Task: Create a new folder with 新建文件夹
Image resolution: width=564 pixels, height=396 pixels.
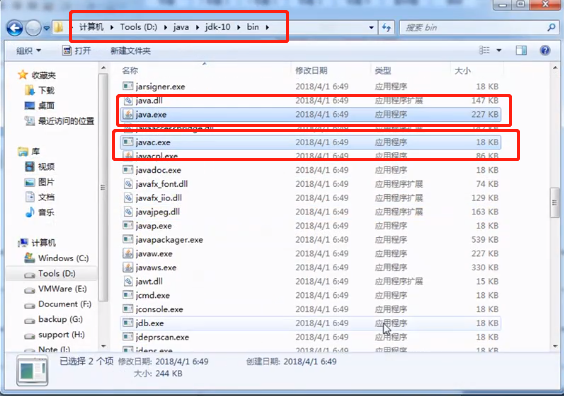Action: click(x=131, y=51)
